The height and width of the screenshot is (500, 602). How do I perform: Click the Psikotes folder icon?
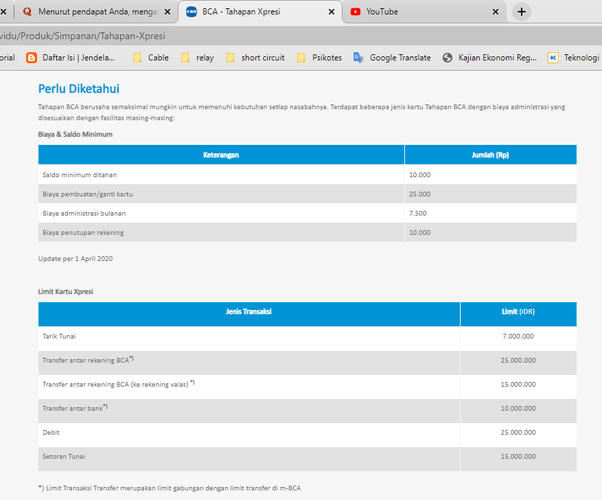click(x=301, y=58)
